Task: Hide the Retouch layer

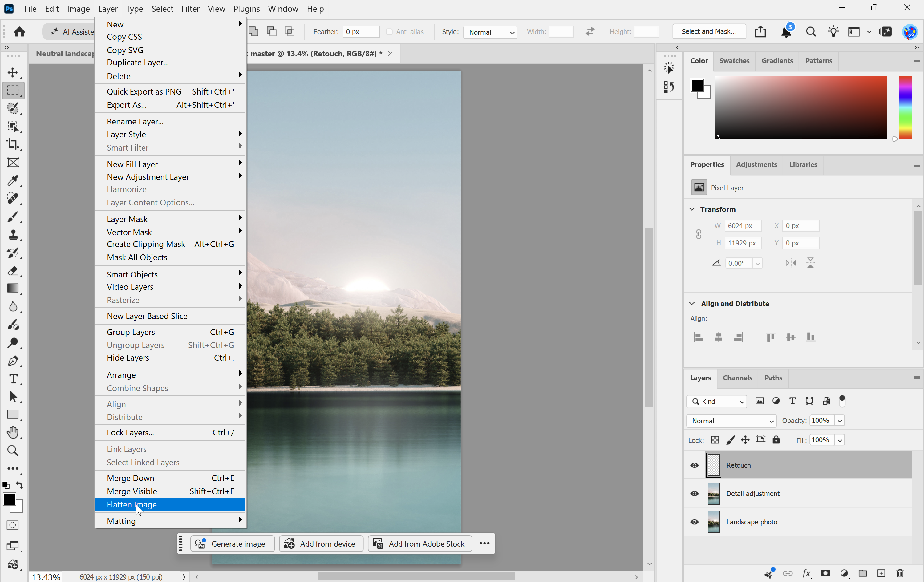Action: pyautogui.click(x=695, y=465)
